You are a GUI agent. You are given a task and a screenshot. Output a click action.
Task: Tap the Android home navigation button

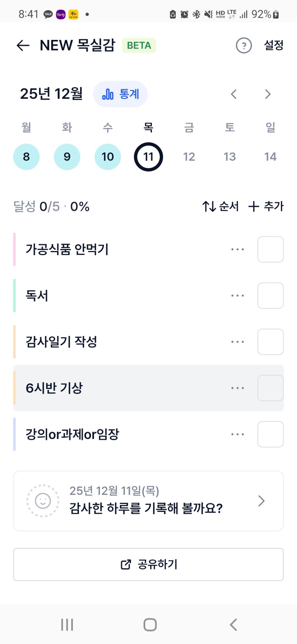pos(150,625)
